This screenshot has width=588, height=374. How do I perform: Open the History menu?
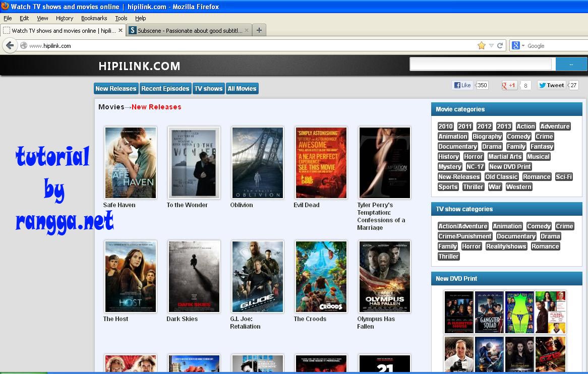click(65, 18)
